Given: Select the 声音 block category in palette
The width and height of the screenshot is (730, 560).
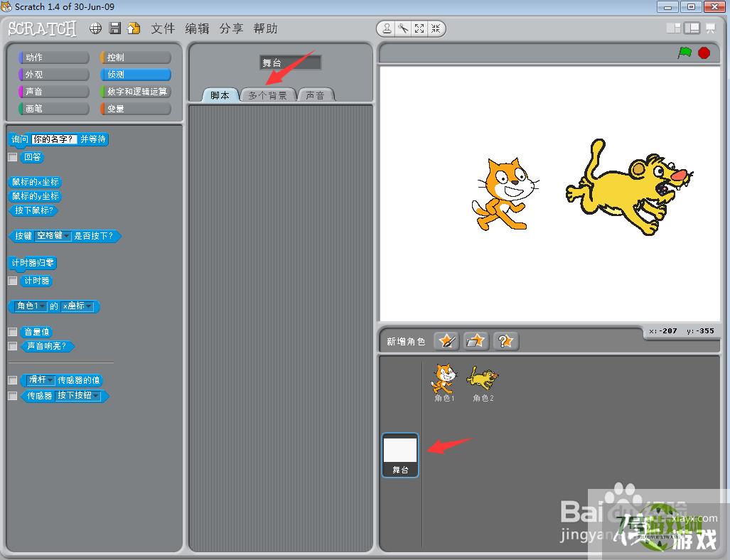Looking at the screenshot, I should click(x=53, y=92).
